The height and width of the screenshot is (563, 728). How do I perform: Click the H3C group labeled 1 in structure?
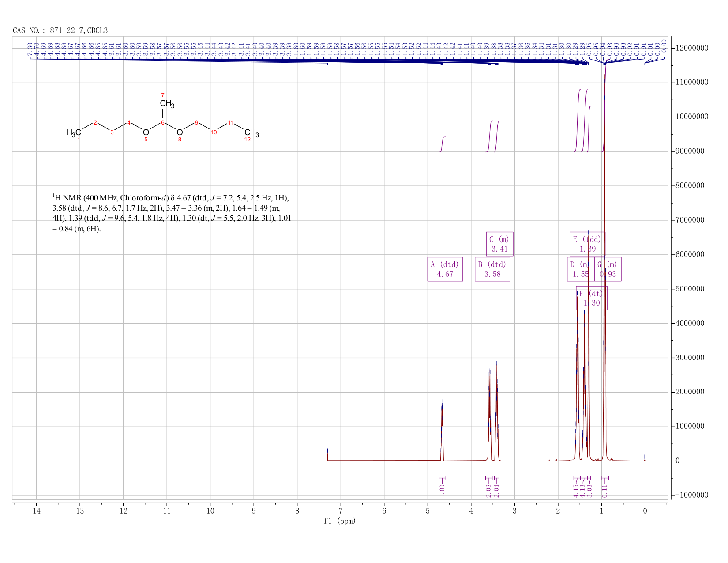tap(74, 132)
